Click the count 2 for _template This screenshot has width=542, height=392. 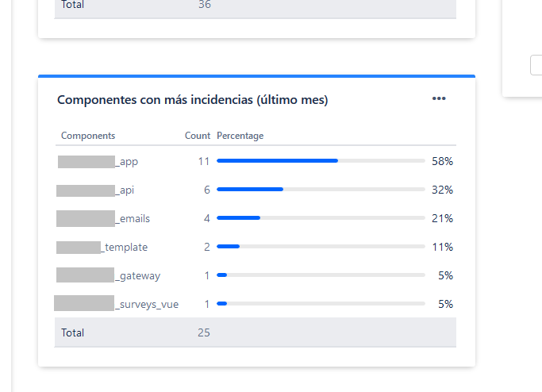(x=206, y=247)
